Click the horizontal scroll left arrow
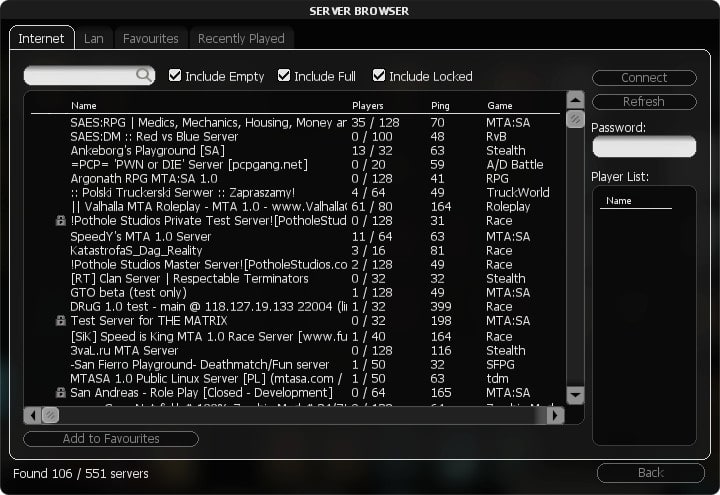Image resolution: width=720 pixels, height=495 pixels. [32, 415]
